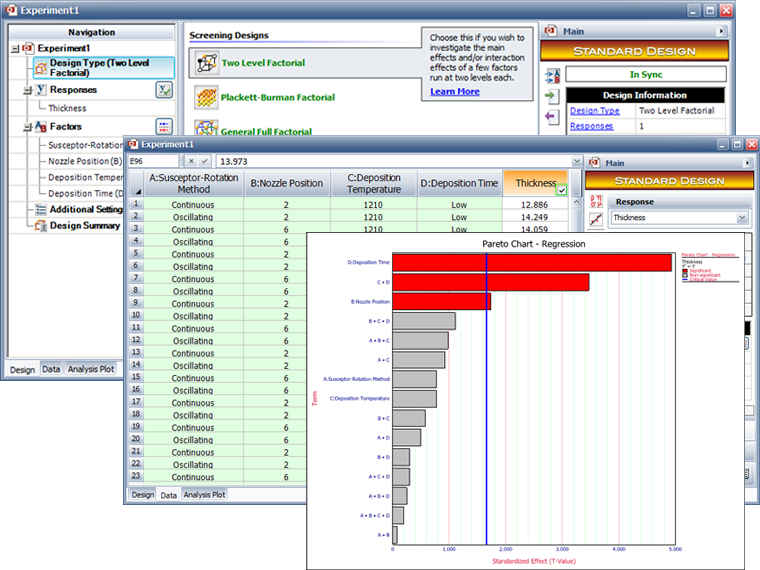
Task: Choose the Plackett-Burman Factorial icon
Action: [206, 97]
